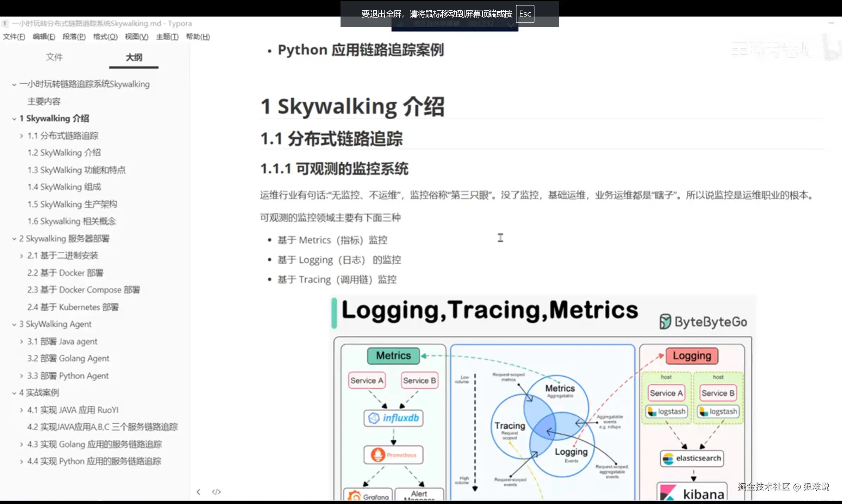Click the elasticsearch logo icon

(668, 459)
